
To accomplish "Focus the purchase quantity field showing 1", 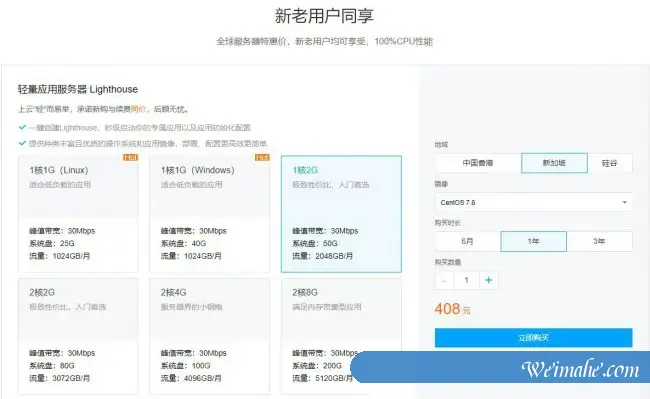I will 467,281.
